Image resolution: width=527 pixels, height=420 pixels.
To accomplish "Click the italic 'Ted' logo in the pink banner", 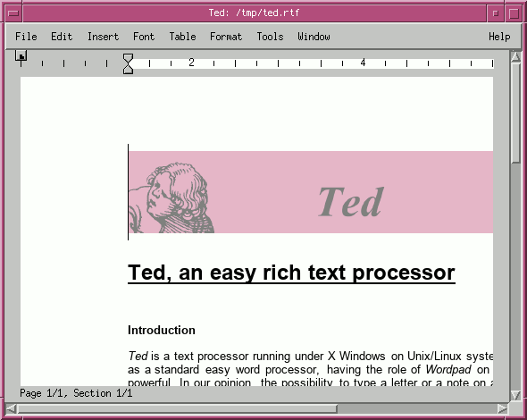I will coord(350,202).
